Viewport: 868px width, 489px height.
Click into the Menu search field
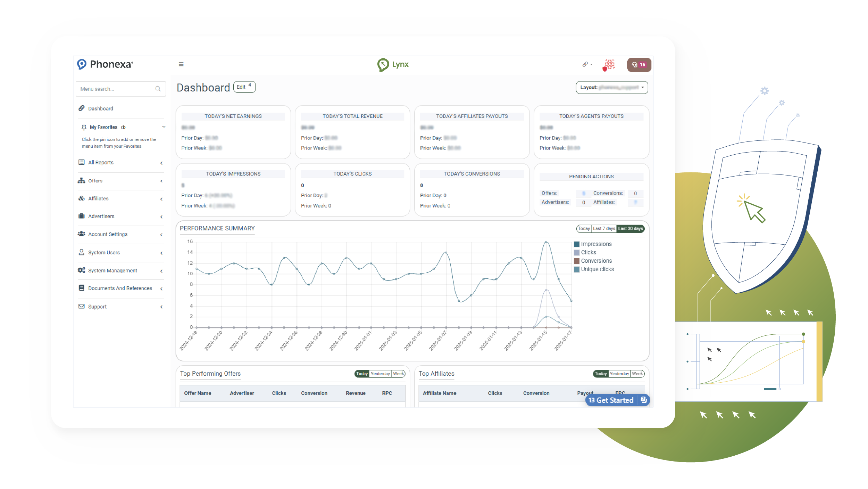coord(115,89)
